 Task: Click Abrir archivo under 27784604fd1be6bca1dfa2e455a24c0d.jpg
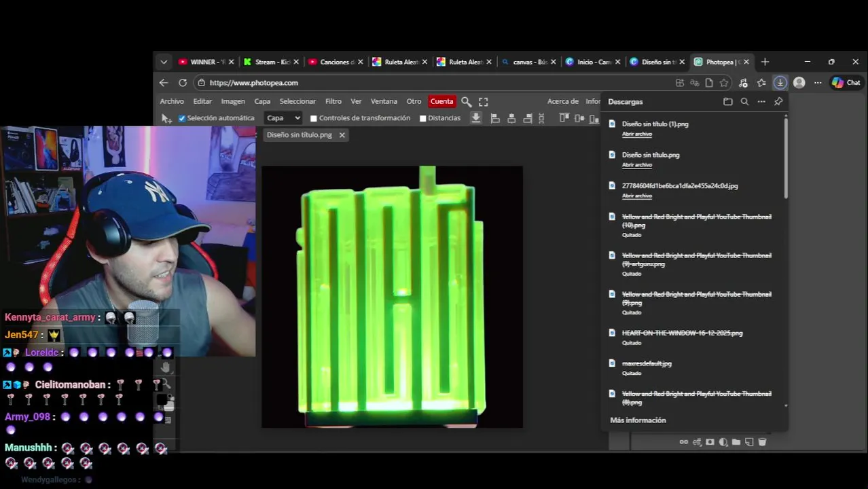tap(637, 196)
